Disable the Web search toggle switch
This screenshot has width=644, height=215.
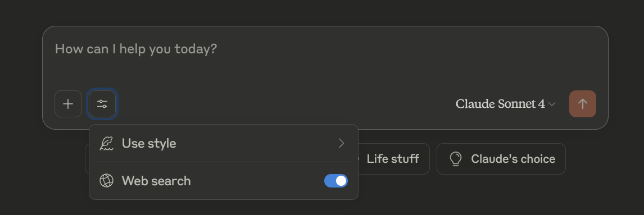pyautogui.click(x=336, y=181)
